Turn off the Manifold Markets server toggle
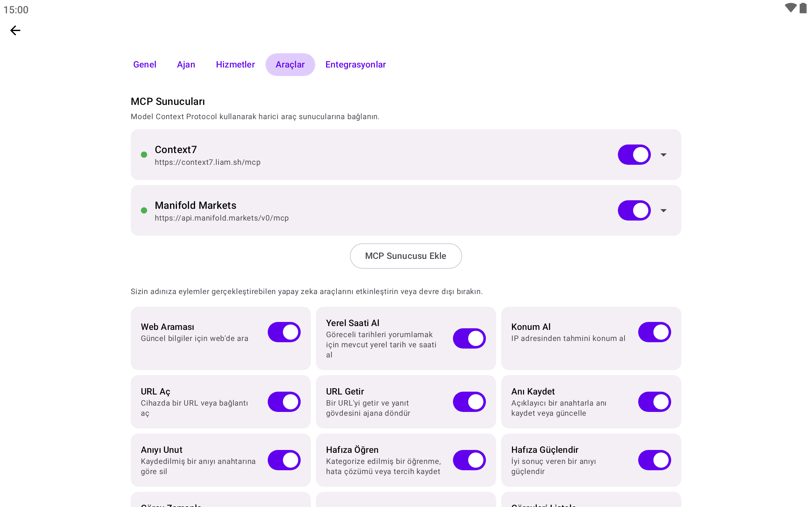Screen dimensions: 812x507 coord(634,210)
